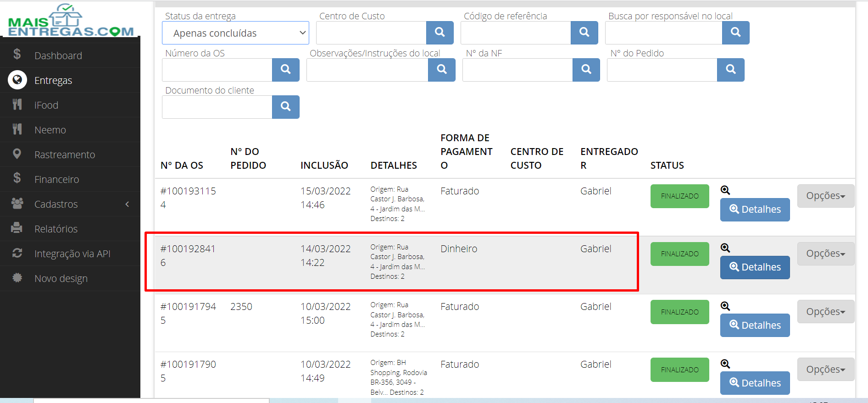This screenshot has width=868, height=403.
Task: Click the MaisEntregas.com logo
Action: [x=71, y=20]
